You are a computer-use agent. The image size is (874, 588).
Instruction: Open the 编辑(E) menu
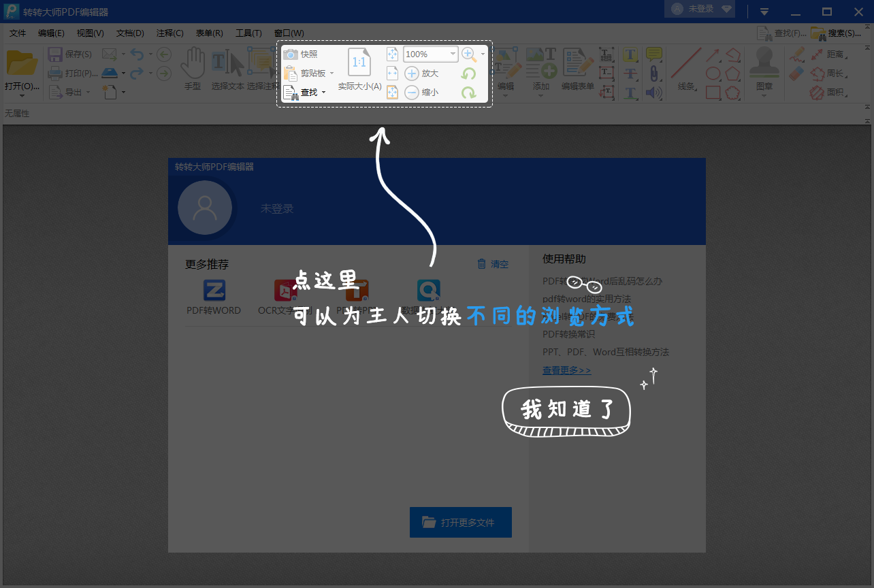pyautogui.click(x=51, y=33)
